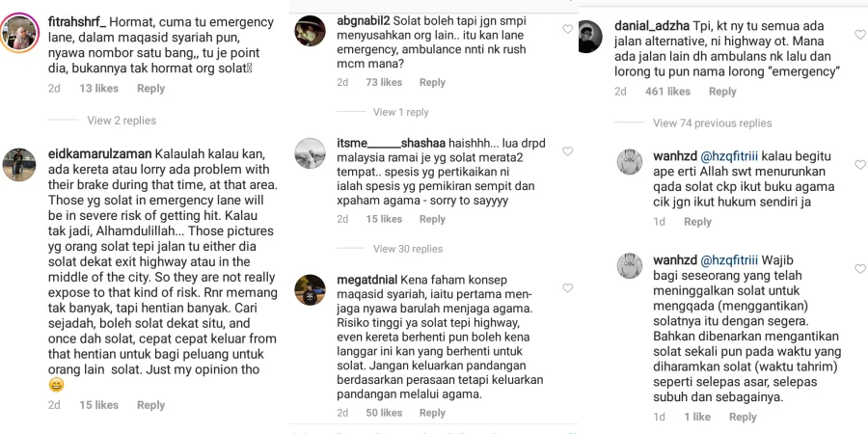Expand View 1 reply under abgnabil2
The width and height of the screenshot is (868, 434).
pyautogui.click(x=401, y=112)
